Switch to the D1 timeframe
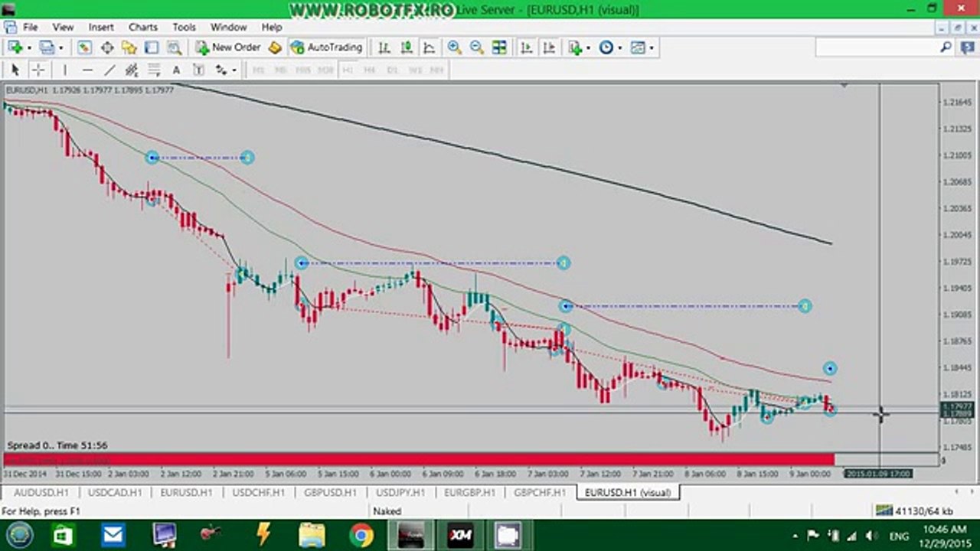The height and width of the screenshot is (551, 980). (x=393, y=70)
